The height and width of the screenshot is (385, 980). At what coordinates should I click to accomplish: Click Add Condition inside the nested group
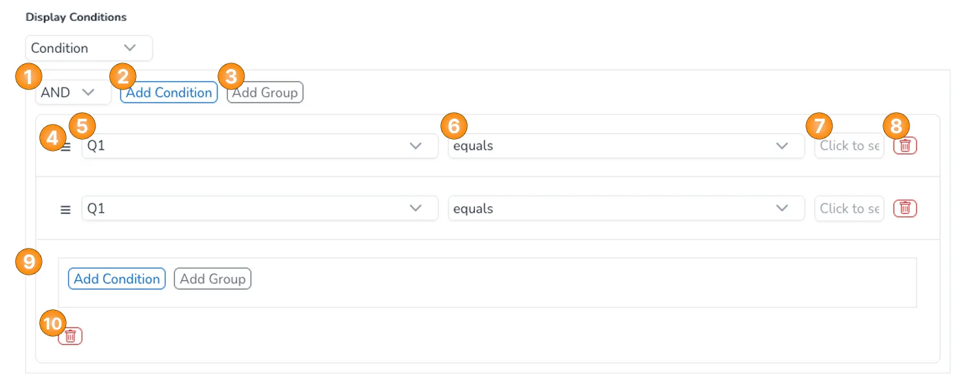tap(116, 279)
